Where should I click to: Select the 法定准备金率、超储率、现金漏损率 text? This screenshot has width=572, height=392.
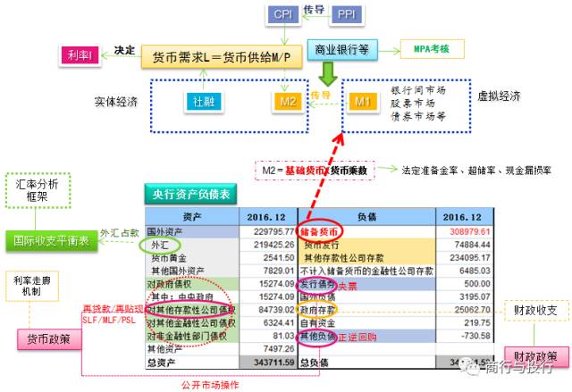click(476, 171)
